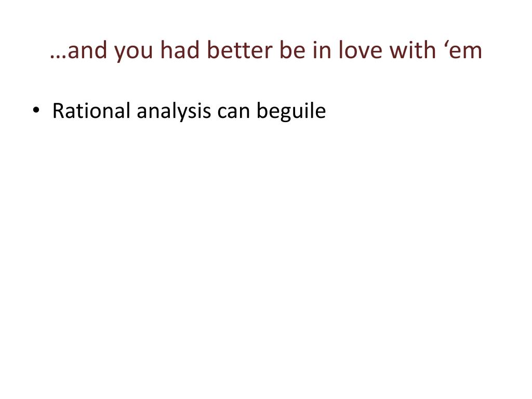Click the word 'can' in the bullet

click(x=233, y=113)
